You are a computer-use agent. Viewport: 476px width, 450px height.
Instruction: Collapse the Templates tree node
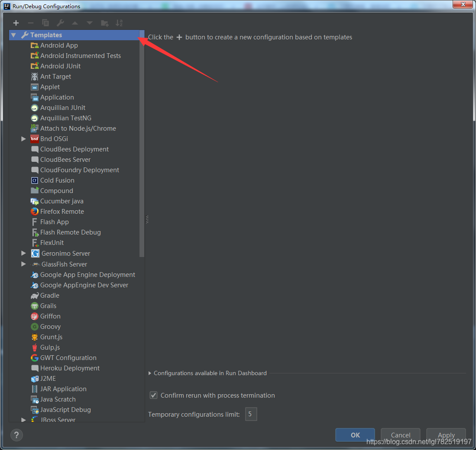click(13, 35)
